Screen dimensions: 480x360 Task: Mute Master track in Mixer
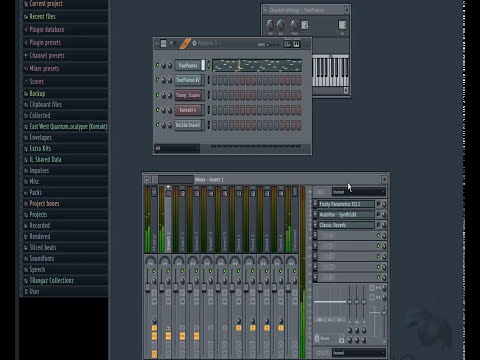tap(154, 271)
